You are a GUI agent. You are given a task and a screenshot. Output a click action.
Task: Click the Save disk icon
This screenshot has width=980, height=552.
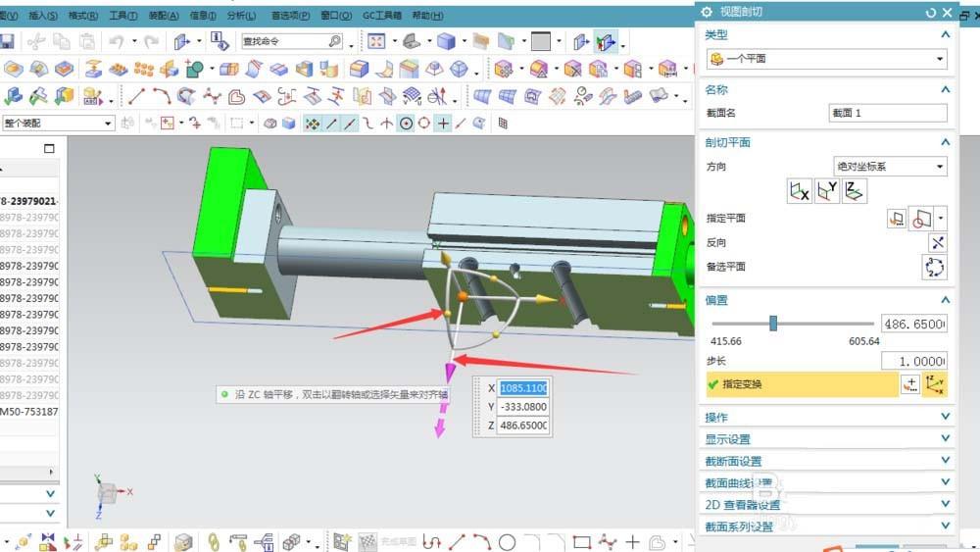7,41
